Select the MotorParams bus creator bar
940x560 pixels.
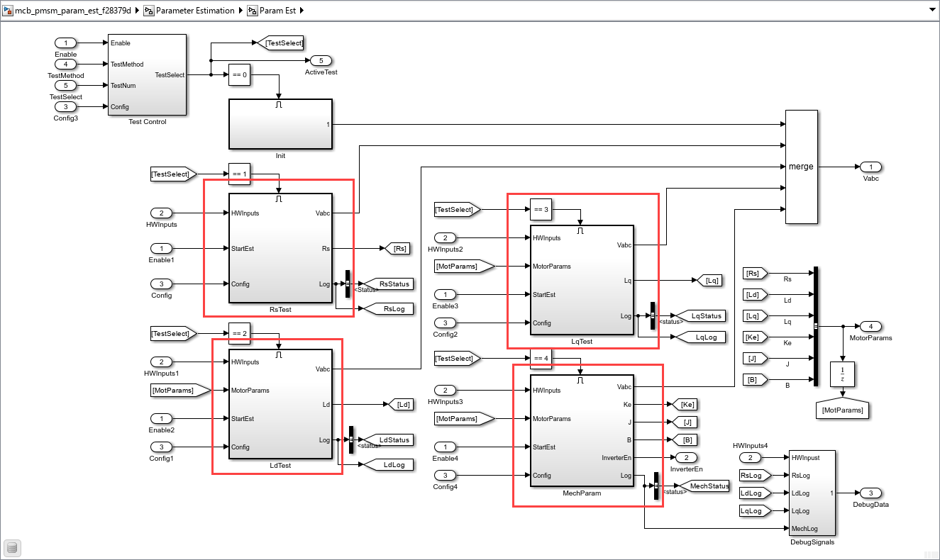[x=816, y=326]
